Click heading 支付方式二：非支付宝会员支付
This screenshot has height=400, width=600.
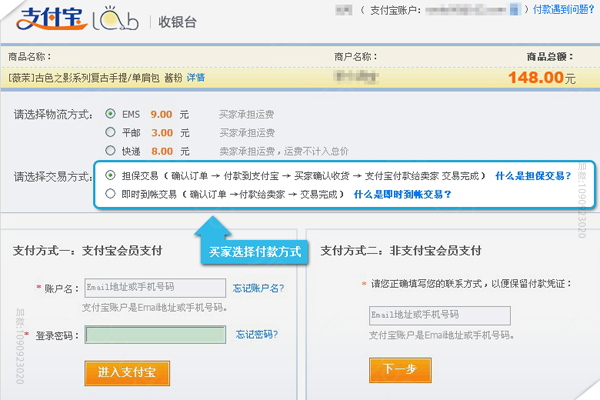[x=401, y=251]
